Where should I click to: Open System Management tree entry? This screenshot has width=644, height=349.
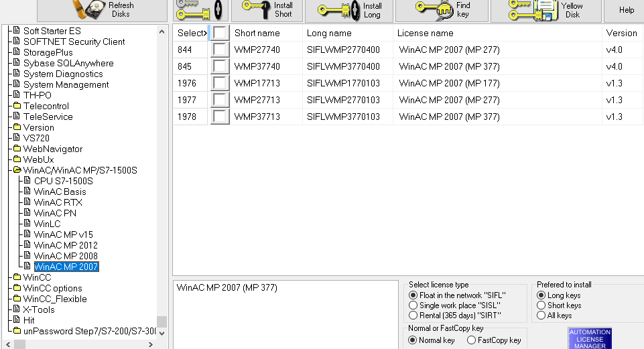[x=66, y=84]
